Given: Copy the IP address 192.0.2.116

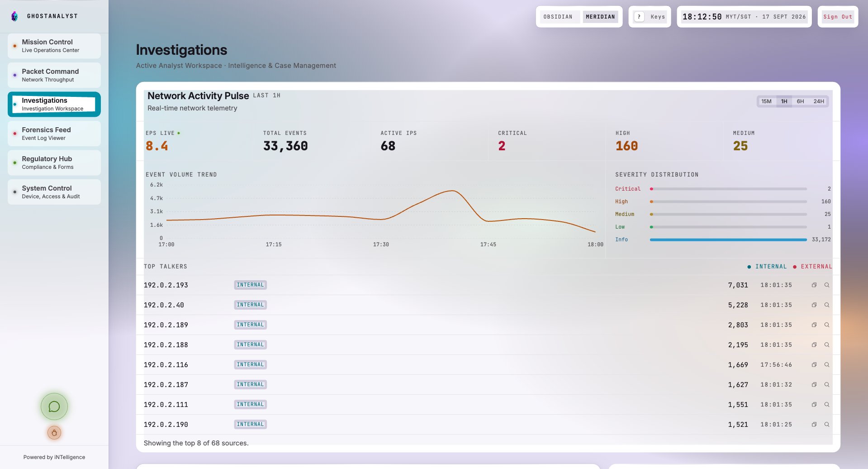Looking at the screenshot, I should 814,365.
